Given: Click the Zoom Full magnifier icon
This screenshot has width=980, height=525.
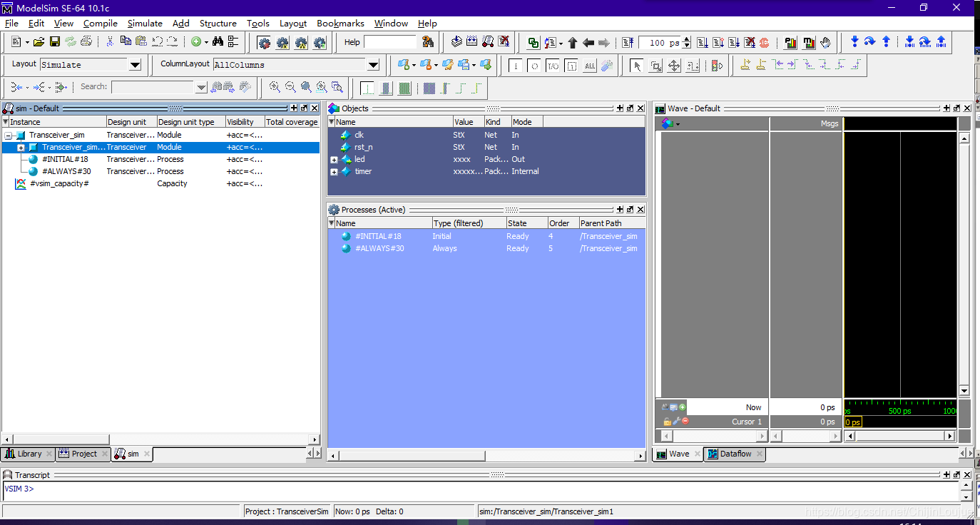Looking at the screenshot, I should (306, 88).
